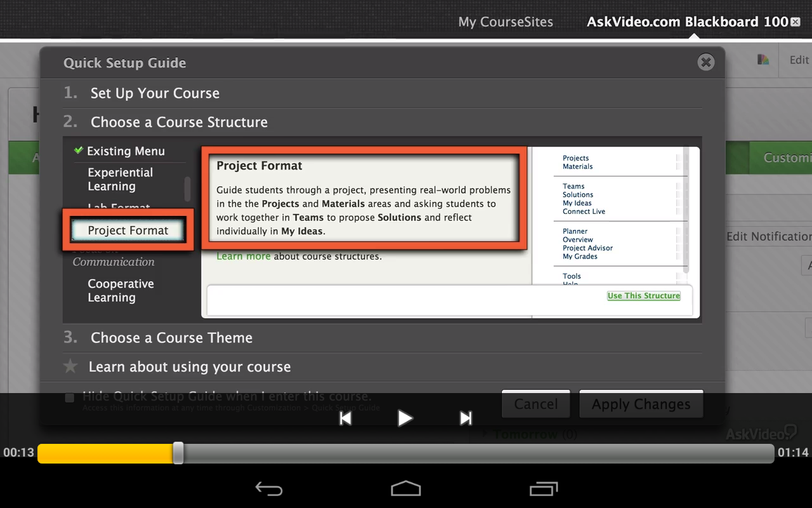The height and width of the screenshot is (508, 812).
Task: Select Existing Menu structure
Action: coord(126,151)
